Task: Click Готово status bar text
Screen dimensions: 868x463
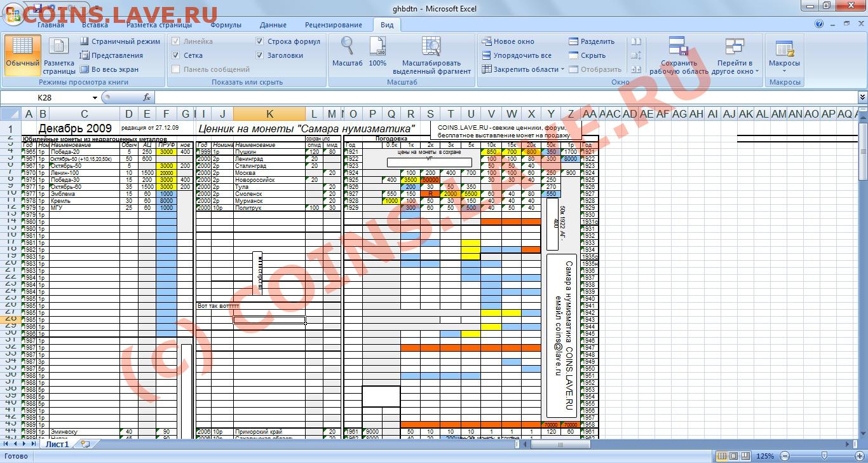Action: (17, 456)
